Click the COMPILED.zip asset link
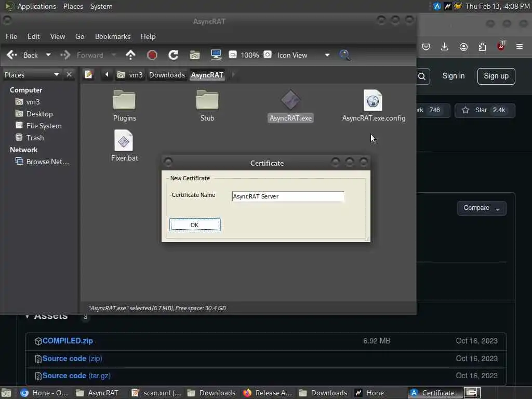532x399 pixels. point(68,341)
